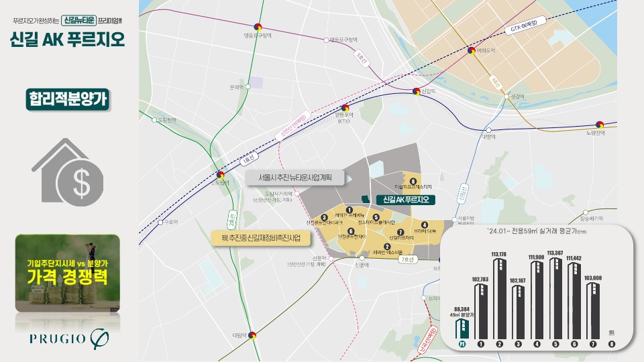Click the 103,000 value in the chart
This screenshot has width=644, height=362.
[592, 278]
